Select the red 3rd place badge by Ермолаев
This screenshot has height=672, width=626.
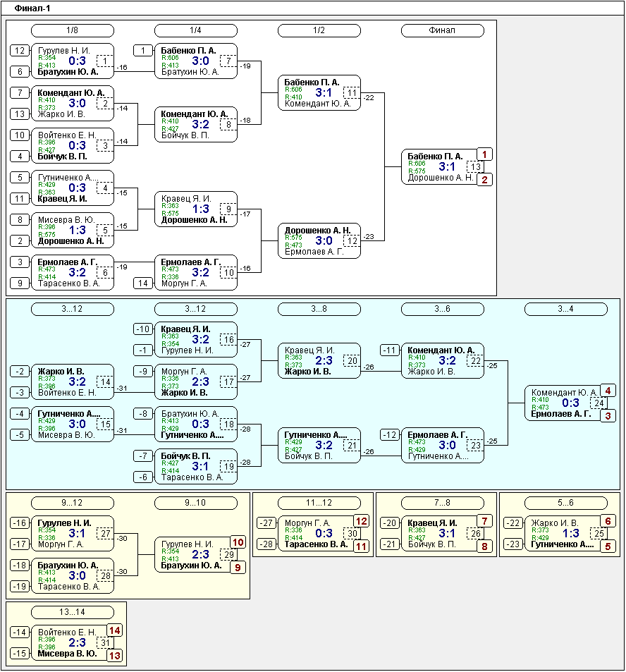point(608,416)
